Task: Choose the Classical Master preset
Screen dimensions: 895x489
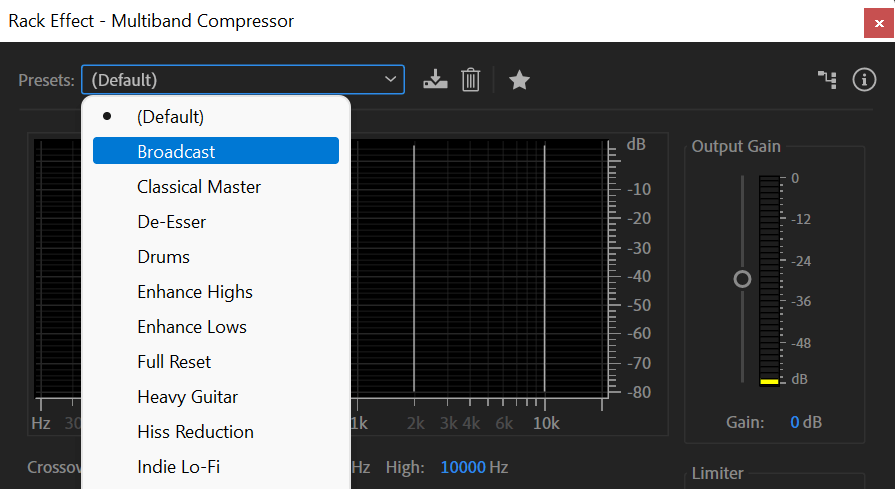Action: (216, 187)
